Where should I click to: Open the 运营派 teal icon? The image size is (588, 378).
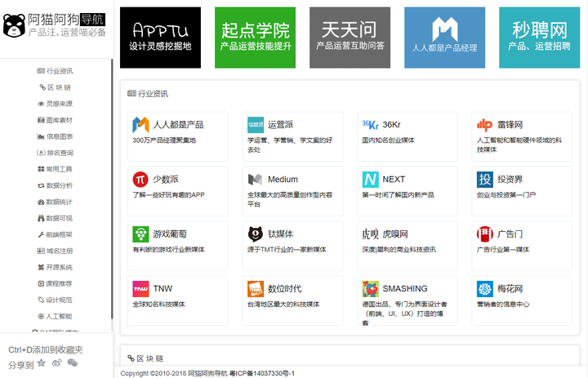click(x=256, y=125)
